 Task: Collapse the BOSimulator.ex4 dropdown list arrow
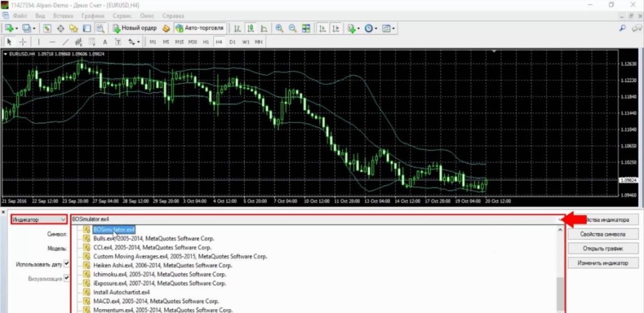(x=559, y=219)
